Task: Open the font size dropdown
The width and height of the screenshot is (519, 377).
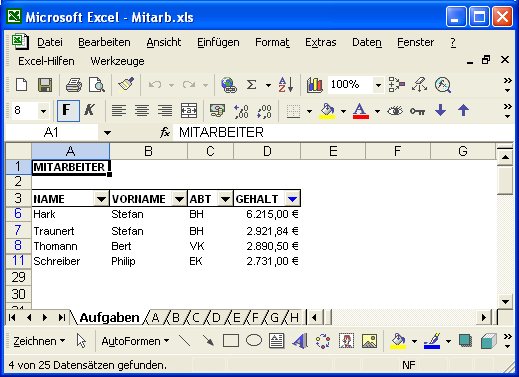Action: pos(43,111)
